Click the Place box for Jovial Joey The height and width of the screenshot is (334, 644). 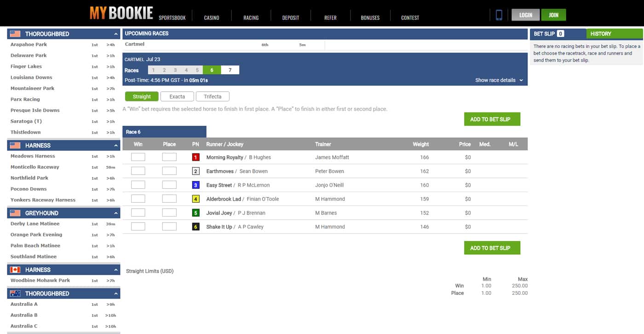[169, 213]
